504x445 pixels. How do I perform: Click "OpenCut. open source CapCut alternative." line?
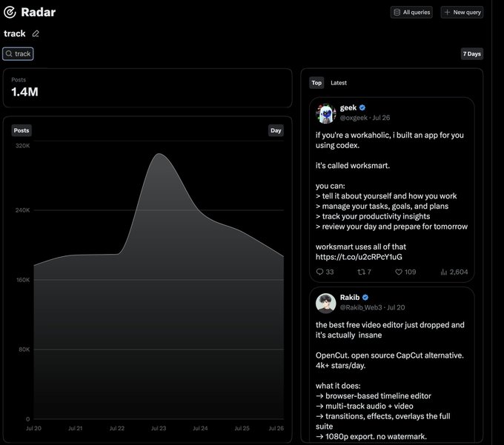point(390,355)
